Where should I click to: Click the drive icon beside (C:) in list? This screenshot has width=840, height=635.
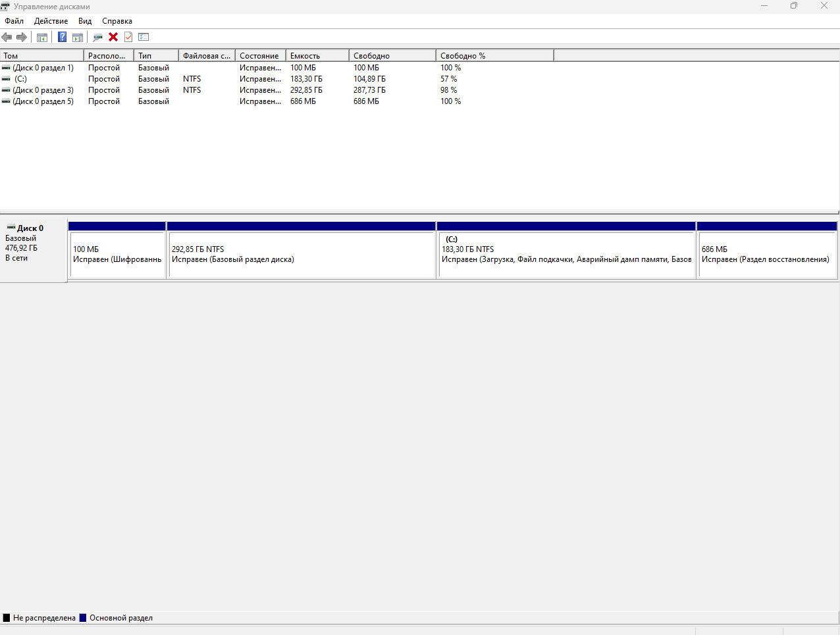pos(6,79)
